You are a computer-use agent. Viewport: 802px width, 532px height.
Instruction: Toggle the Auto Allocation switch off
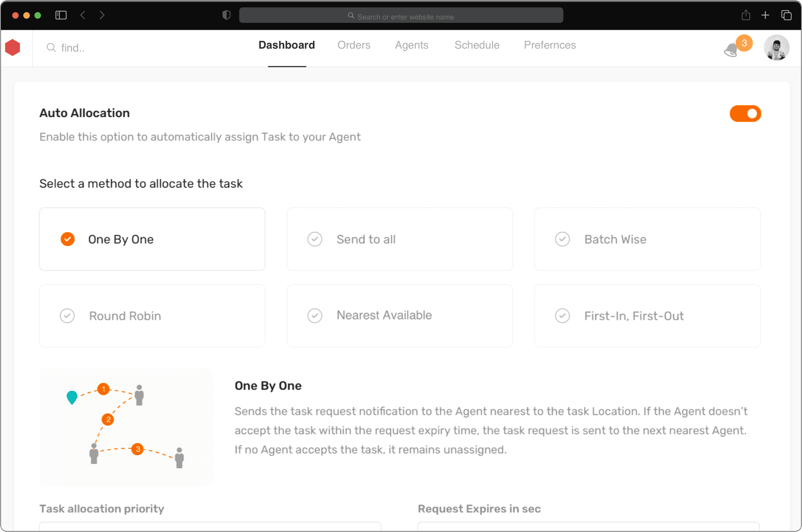pyautogui.click(x=745, y=114)
